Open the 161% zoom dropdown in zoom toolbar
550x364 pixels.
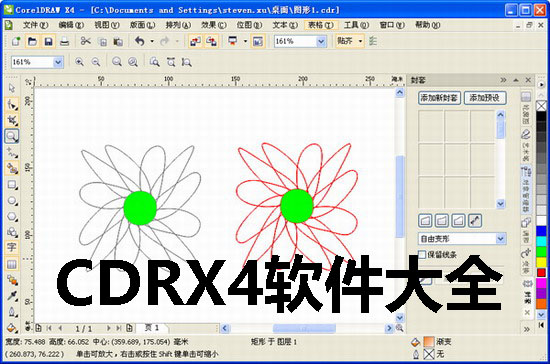(x=58, y=62)
